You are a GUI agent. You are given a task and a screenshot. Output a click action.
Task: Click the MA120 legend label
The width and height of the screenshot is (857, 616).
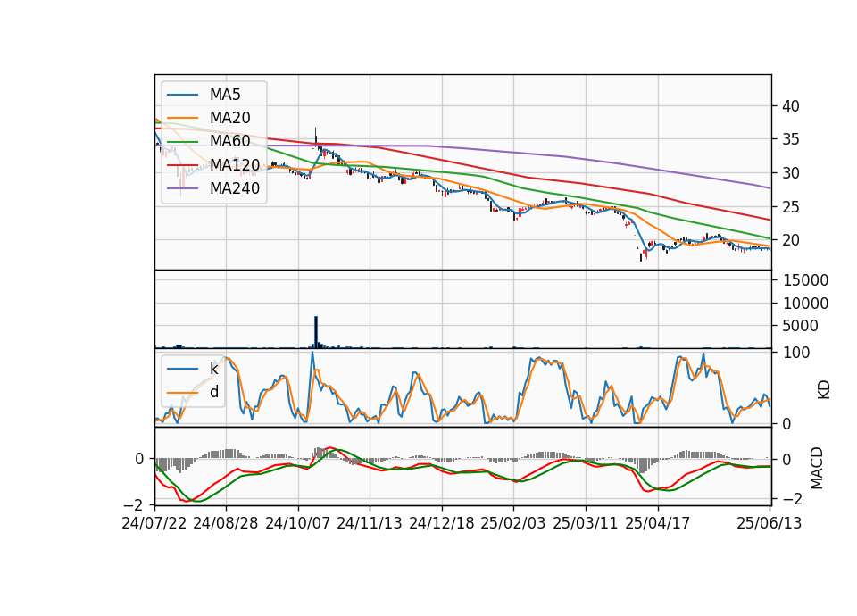[235, 164]
